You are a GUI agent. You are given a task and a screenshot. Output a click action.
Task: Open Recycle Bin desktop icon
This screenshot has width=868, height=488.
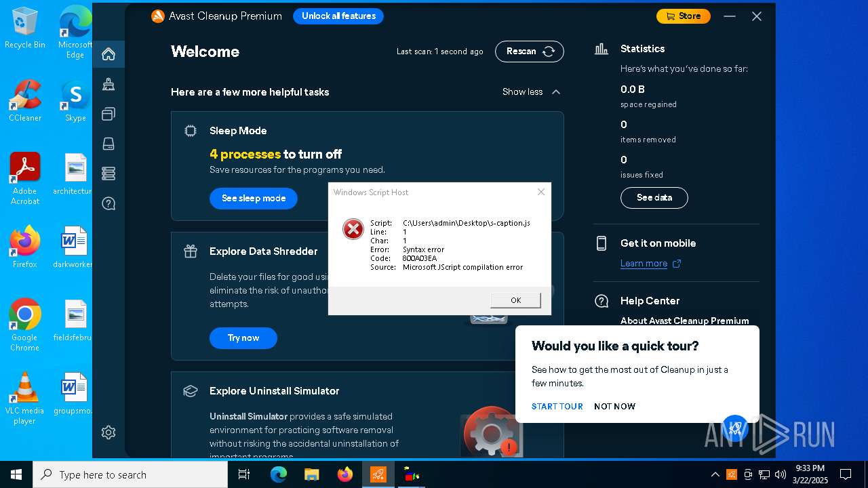click(x=25, y=28)
